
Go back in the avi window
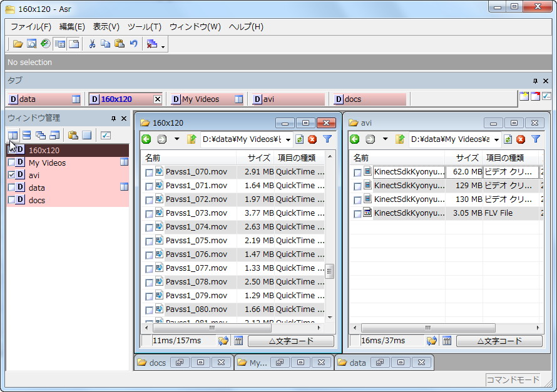[x=354, y=139]
